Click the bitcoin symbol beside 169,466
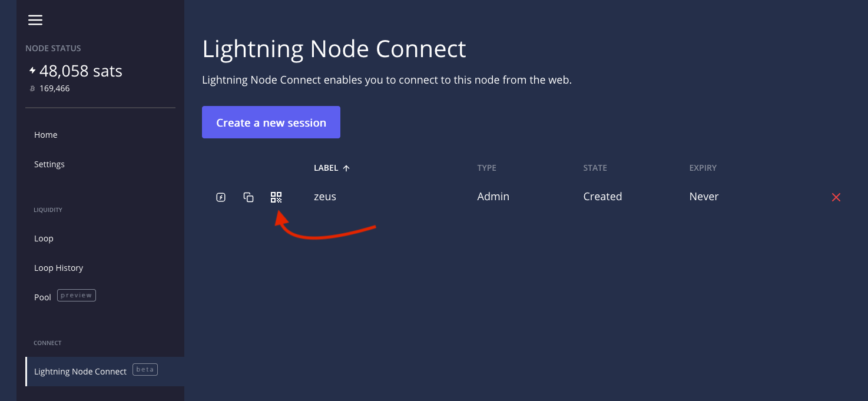The height and width of the screenshot is (401, 868). click(32, 89)
